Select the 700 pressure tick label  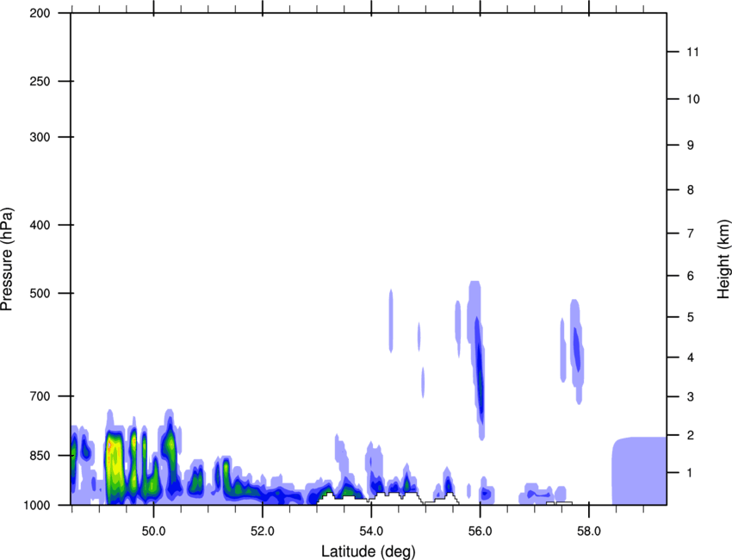point(40,396)
